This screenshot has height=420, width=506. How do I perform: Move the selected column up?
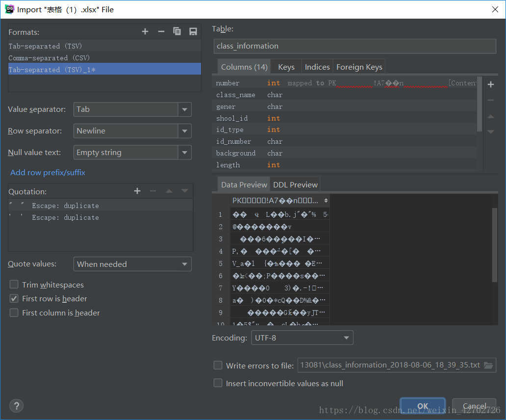(491, 116)
